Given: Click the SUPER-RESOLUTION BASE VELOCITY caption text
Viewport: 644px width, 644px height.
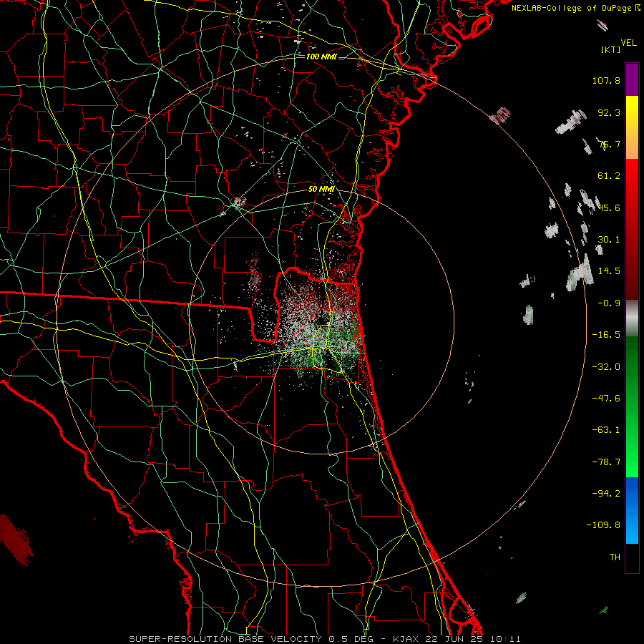Looking at the screenshot, I should click(225, 639).
